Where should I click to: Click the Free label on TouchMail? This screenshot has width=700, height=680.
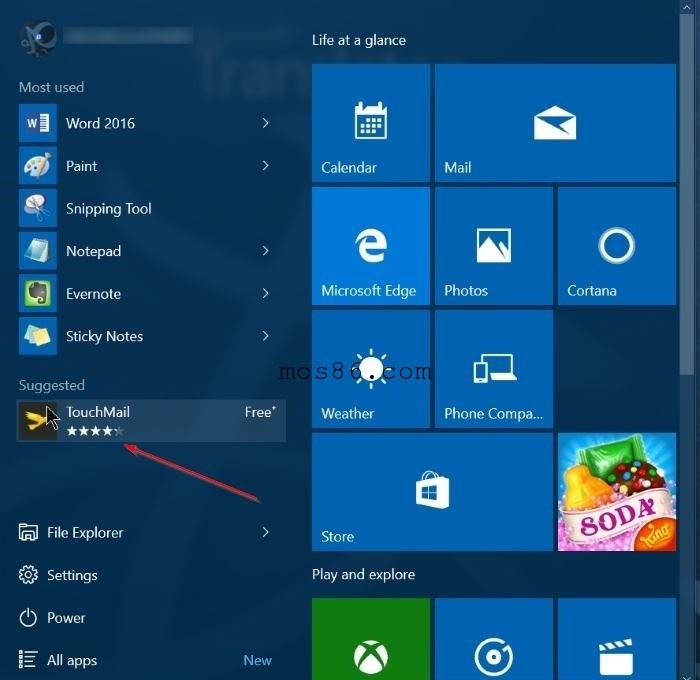pos(260,412)
